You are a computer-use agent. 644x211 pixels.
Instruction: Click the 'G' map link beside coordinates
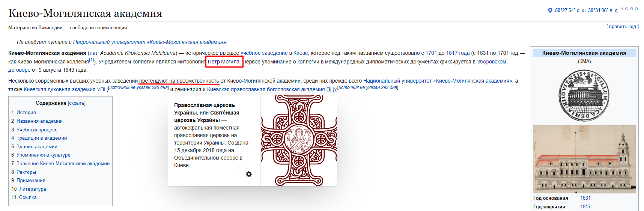coord(627,9)
